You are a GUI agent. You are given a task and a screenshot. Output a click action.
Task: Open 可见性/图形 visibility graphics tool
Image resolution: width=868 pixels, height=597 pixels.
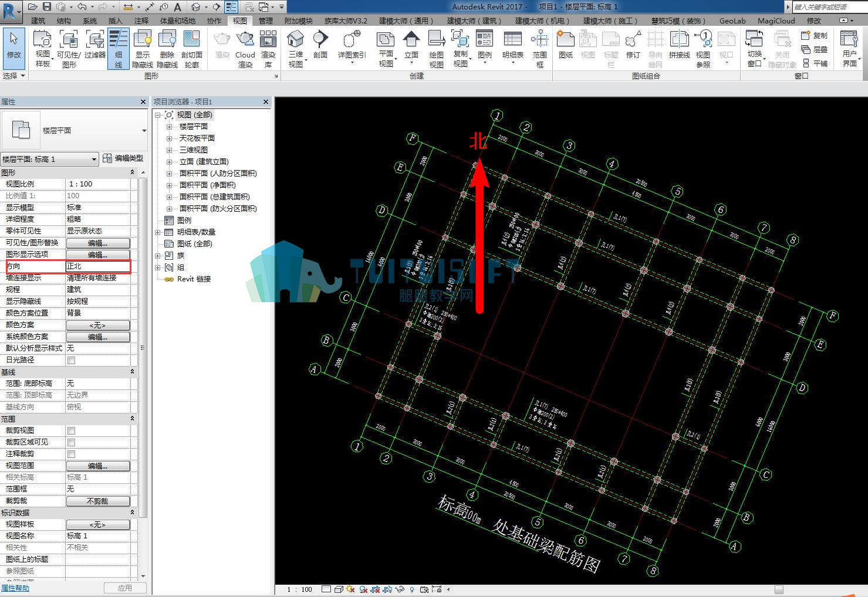pyautogui.click(x=69, y=49)
